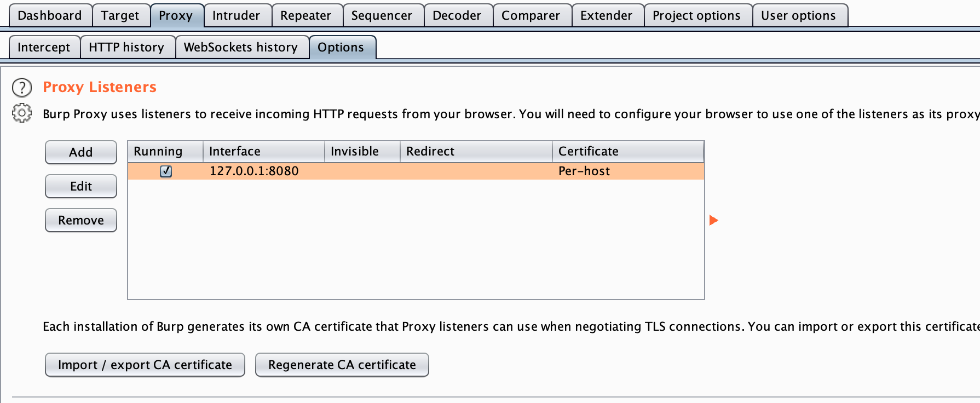Edit the selected proxy listener
Screen dimensions: 980x403
pyautogui.click(x=81, y=186)
